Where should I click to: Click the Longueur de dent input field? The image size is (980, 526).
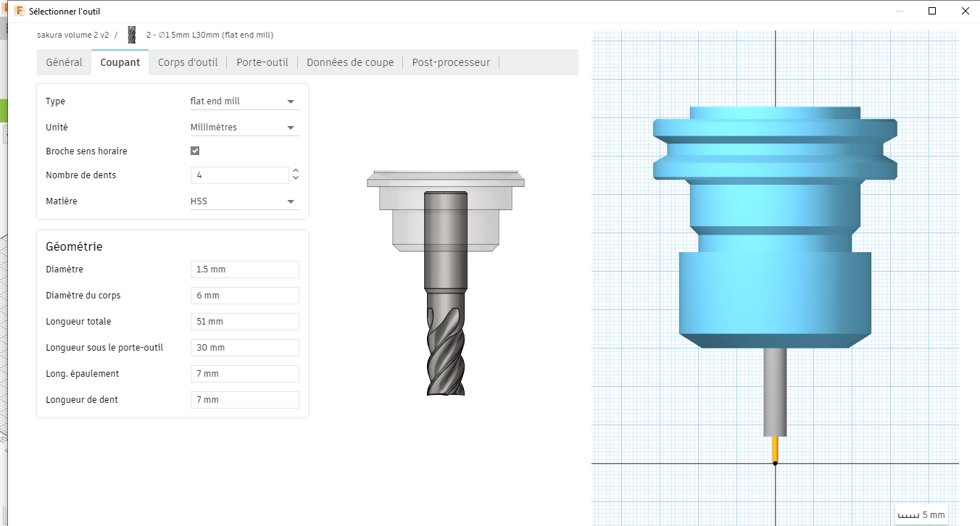click(x=245, y=400)
